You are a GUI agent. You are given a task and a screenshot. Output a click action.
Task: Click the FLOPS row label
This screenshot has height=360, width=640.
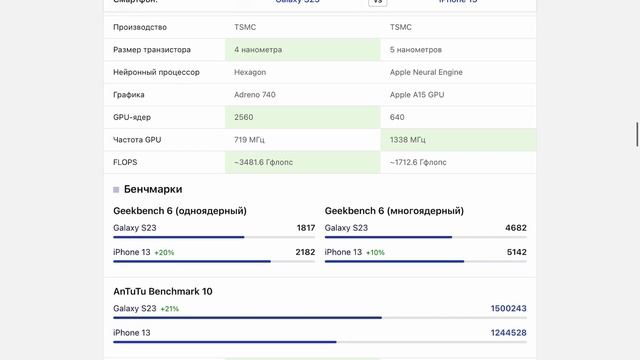coord(125,162)
